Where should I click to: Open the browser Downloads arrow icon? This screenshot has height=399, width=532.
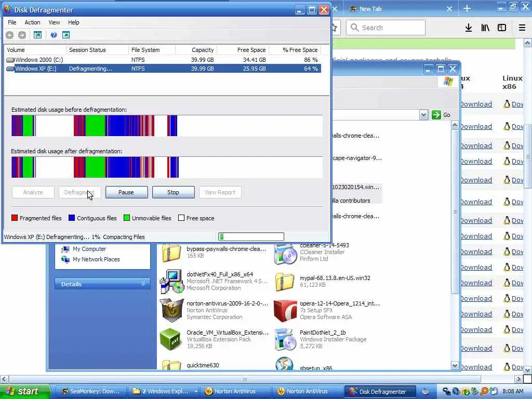pyautogui.click(x=468, y=28)
